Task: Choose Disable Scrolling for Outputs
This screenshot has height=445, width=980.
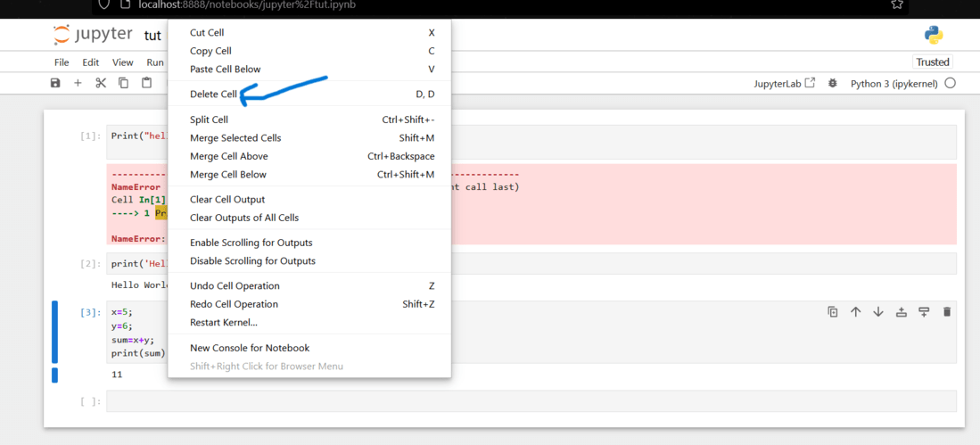Action: pos(309,260)
